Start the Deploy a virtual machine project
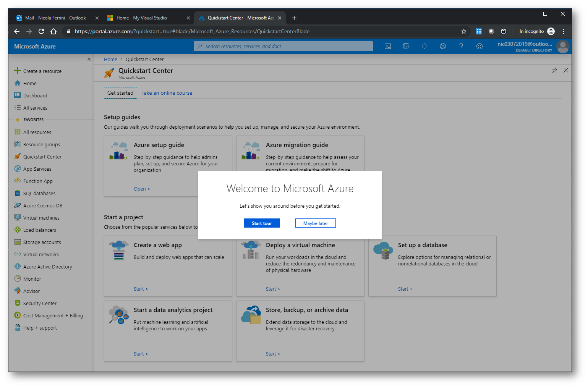Viewport: 588px width, 388px height. click(x=273, y=289)
